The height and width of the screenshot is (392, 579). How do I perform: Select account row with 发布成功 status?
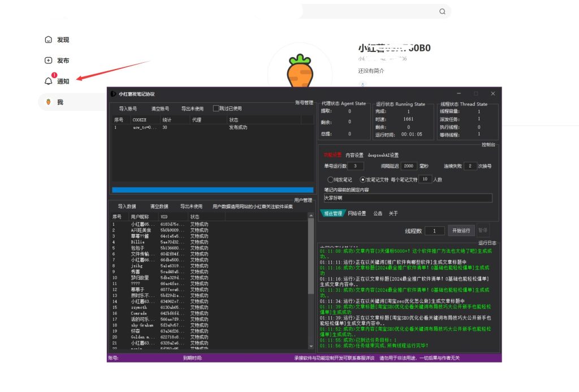[213, 127]
